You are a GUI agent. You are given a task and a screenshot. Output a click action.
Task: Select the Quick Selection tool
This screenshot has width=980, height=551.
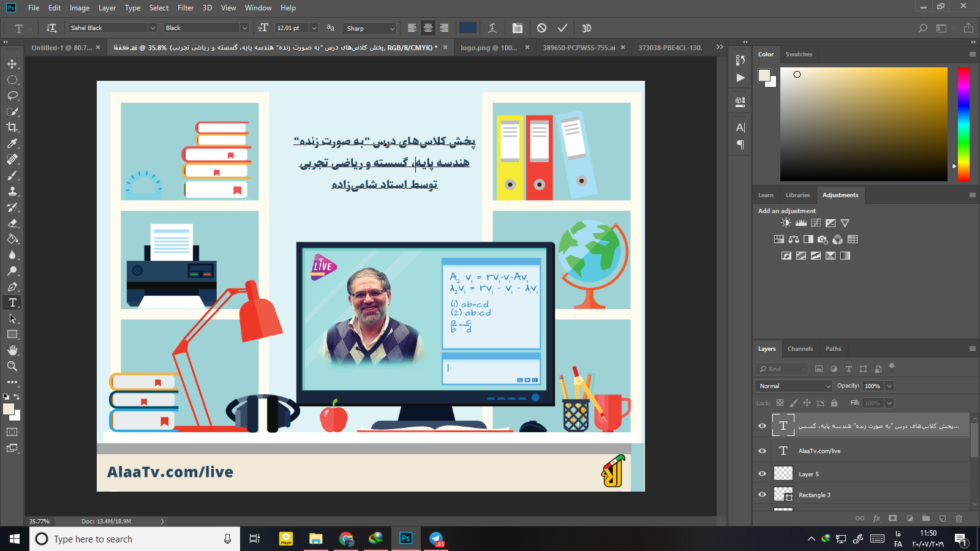[12, 112]
